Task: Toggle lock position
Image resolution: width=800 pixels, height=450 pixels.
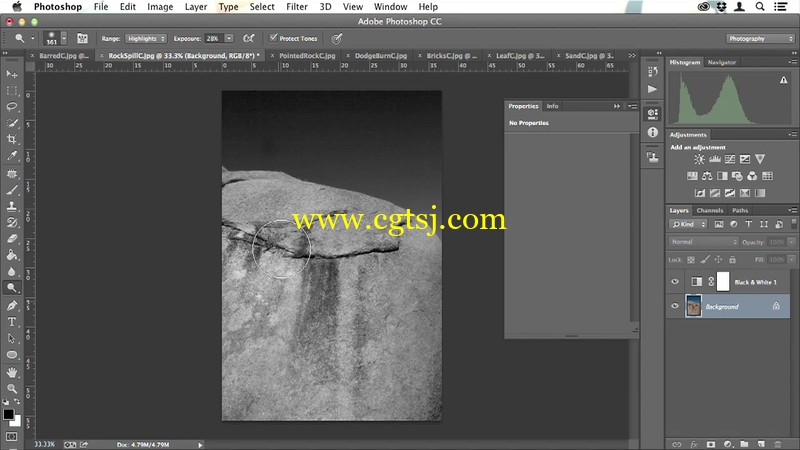Action: click(719, 260)
